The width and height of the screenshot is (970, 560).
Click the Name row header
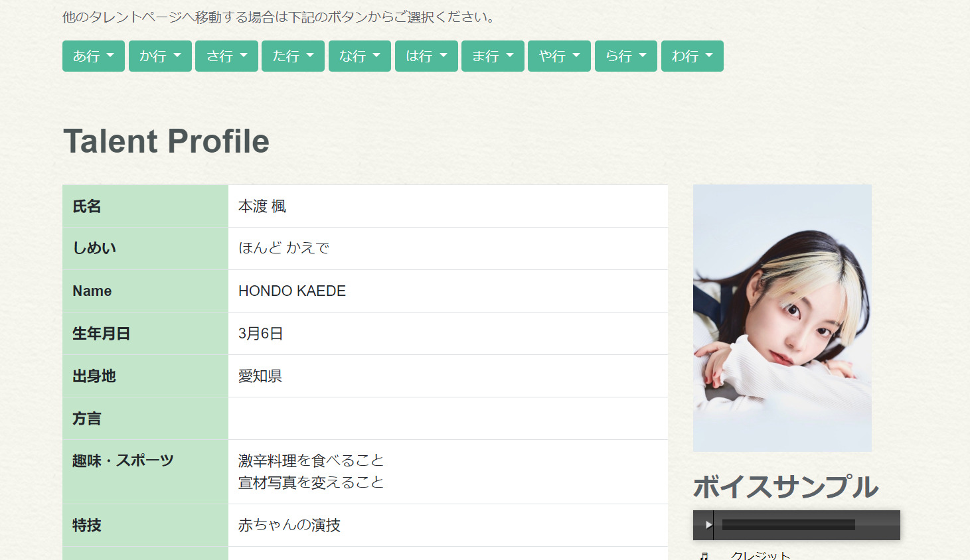pos(145,291)
